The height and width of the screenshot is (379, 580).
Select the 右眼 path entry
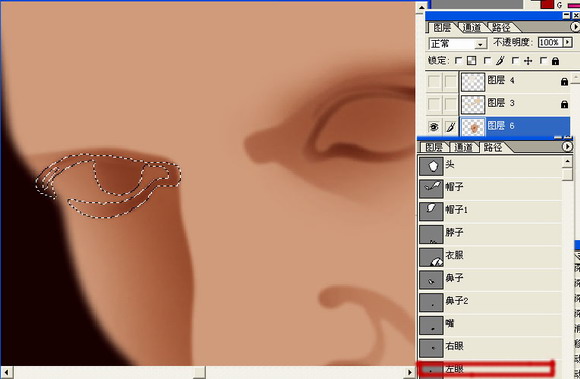pos(490,347)
